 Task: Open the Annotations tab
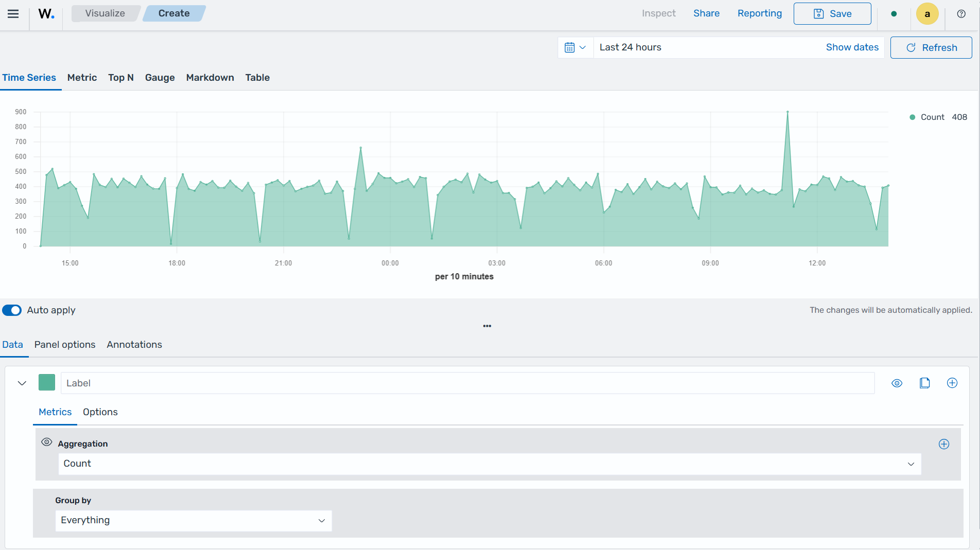click(x=134, y=345)
